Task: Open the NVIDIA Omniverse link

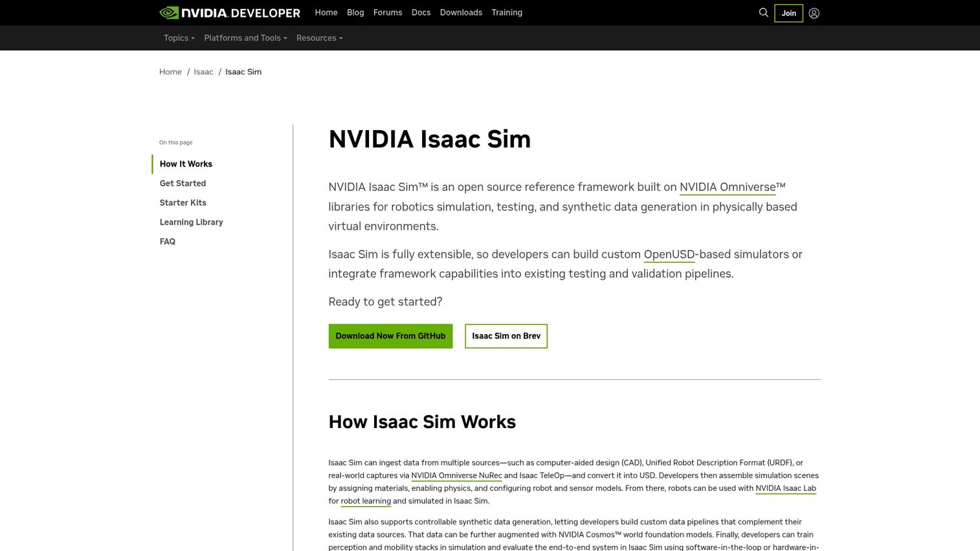Action: [728, 187]
